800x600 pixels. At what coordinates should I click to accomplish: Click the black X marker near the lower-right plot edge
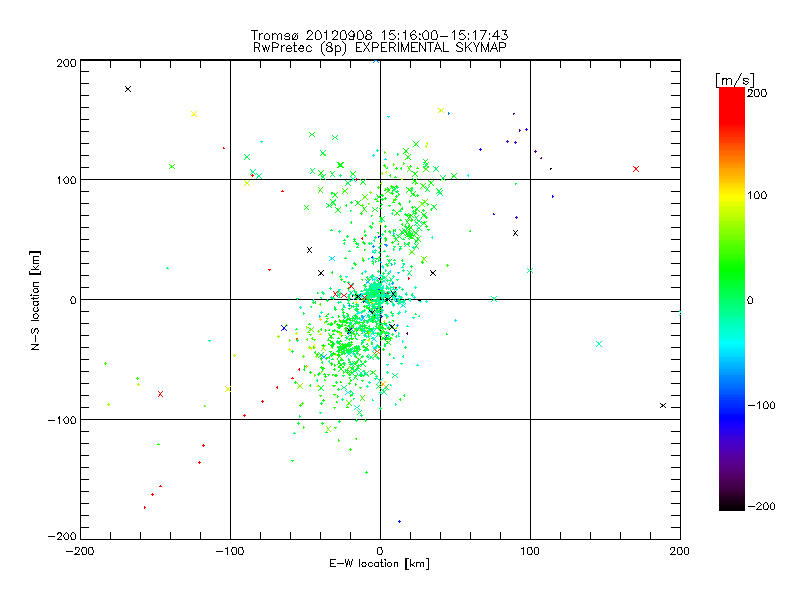663,406
